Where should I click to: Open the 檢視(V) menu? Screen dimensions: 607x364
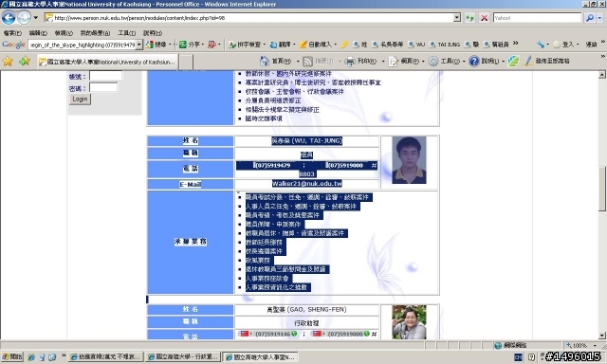click(x=64, y=33)
